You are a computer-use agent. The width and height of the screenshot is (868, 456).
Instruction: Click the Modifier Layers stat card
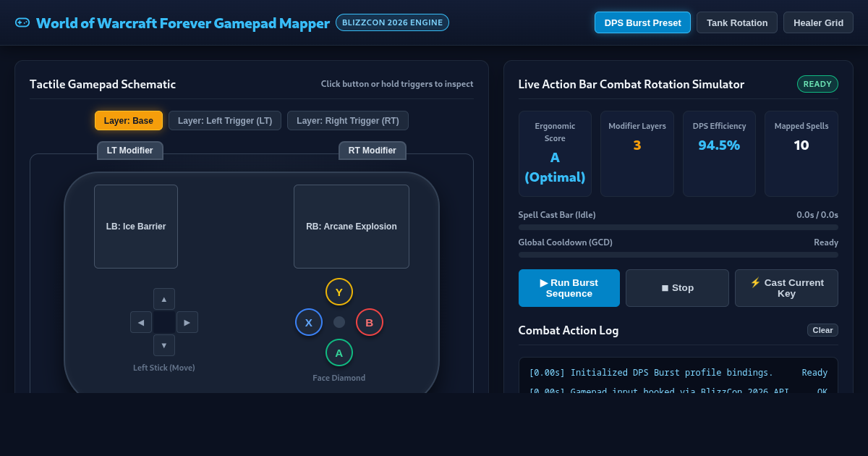637,153
